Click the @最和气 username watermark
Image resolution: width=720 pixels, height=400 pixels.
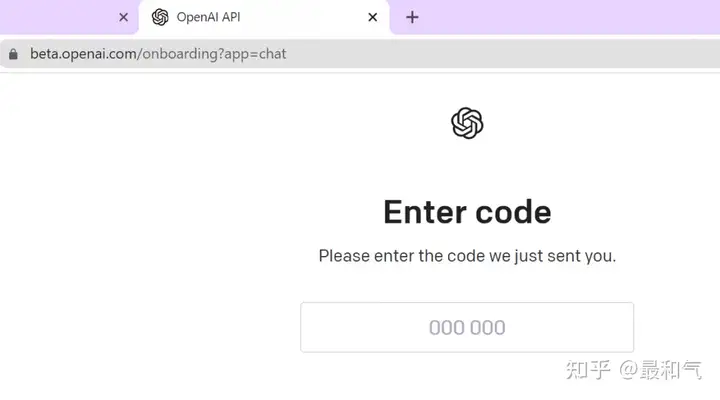pyautogui.click(x=661, y=370)
